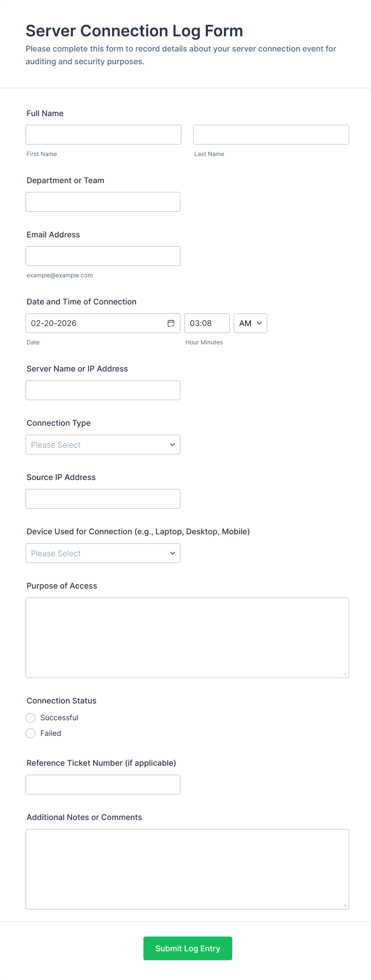
Task: Click the Source IP Address input
Action: [103, 499]
